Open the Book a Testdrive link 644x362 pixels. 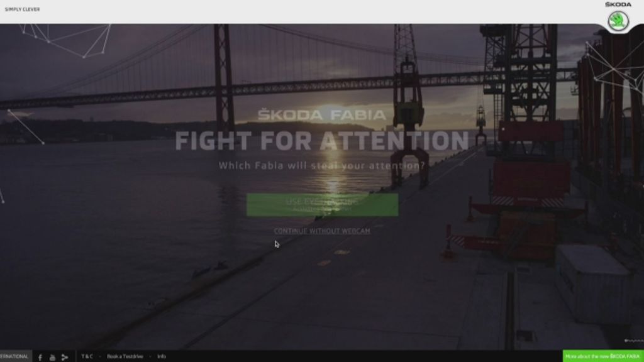(125, 356)
